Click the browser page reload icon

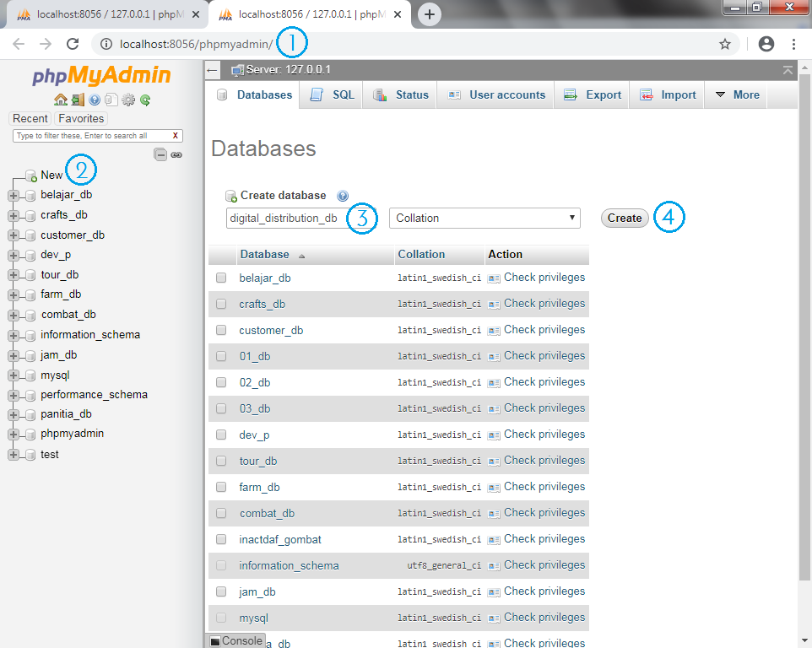[x=72, y=42]
